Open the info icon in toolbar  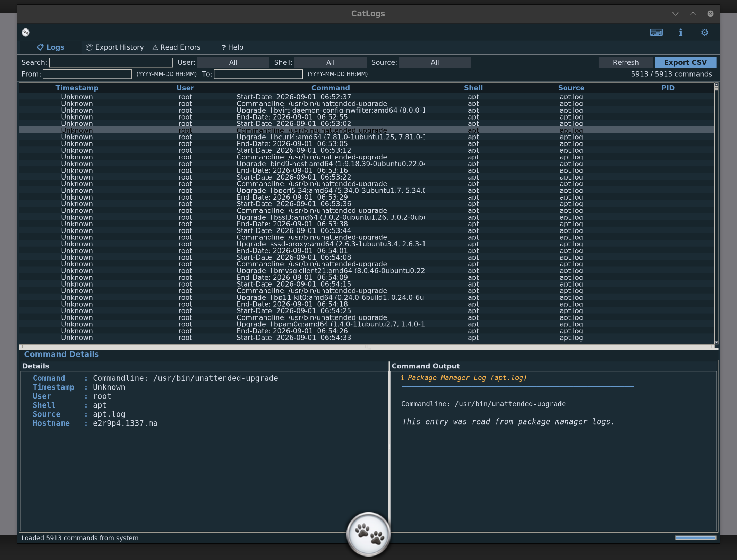pyautogui.click(x=680, y=33)
